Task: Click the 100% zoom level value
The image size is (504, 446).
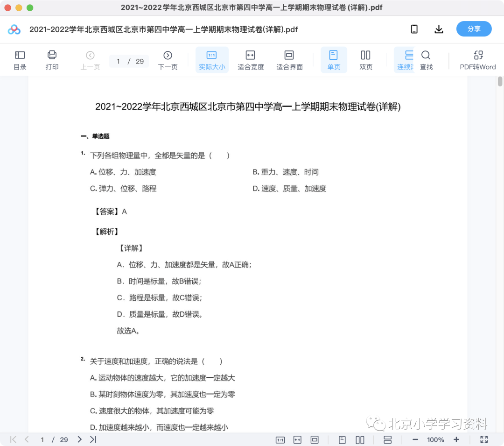Action: pyautogui.click(x=435, y=440)
